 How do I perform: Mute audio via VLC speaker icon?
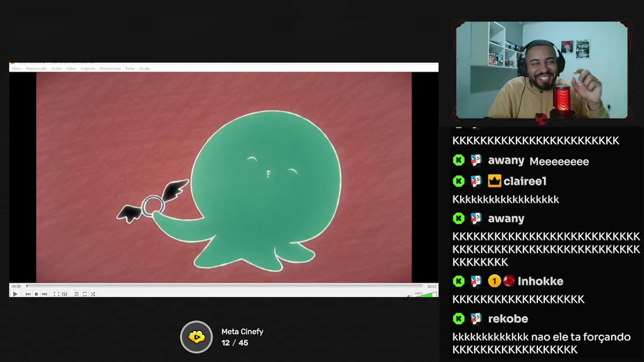[x=410, y=295]
